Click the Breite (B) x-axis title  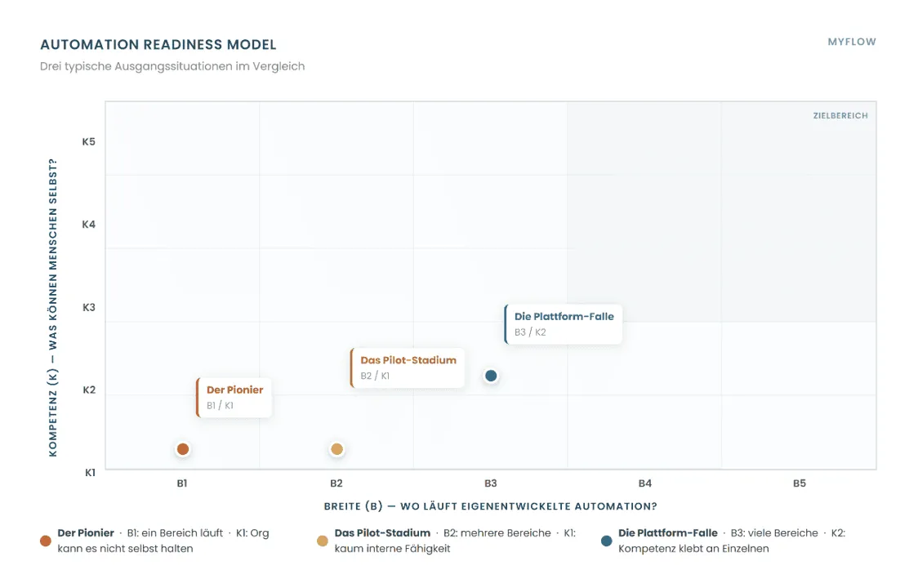coord(491,506)
